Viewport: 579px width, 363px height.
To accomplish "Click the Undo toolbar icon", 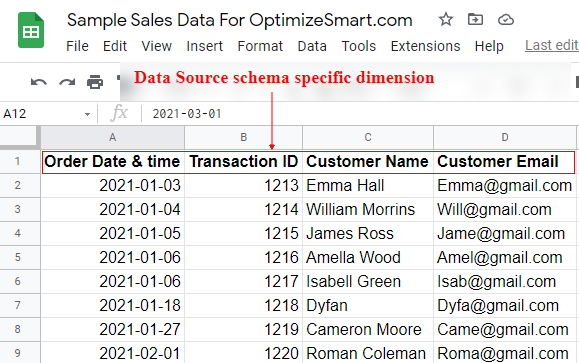I will [x=39, y=82].
